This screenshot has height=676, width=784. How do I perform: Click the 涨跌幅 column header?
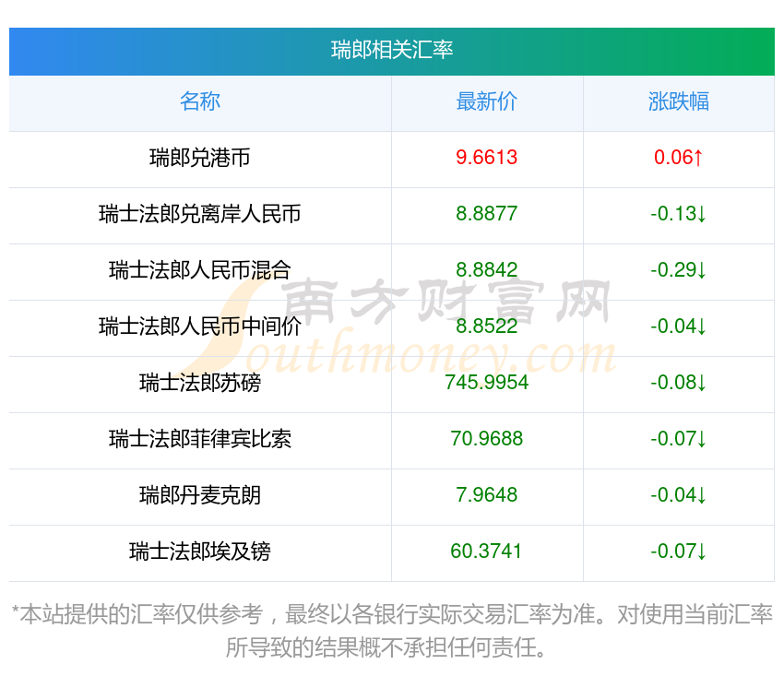(x=679, y=101)
